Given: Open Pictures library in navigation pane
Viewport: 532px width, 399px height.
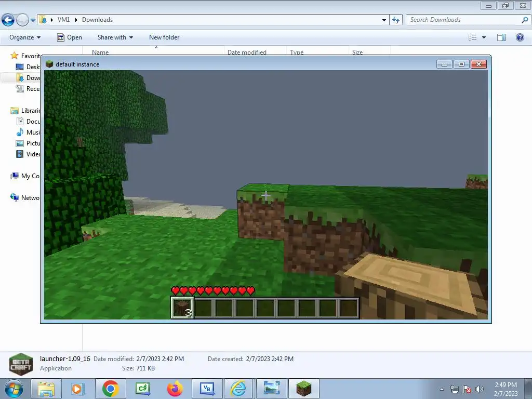Looking at the screenshot, I should click(x=28, y=143).
